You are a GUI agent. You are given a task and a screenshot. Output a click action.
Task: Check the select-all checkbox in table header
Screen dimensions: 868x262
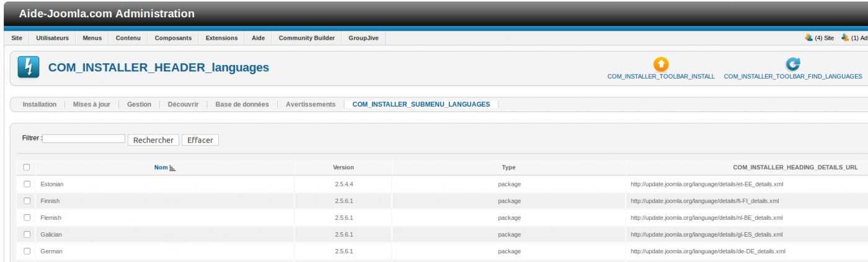[26, 167]
